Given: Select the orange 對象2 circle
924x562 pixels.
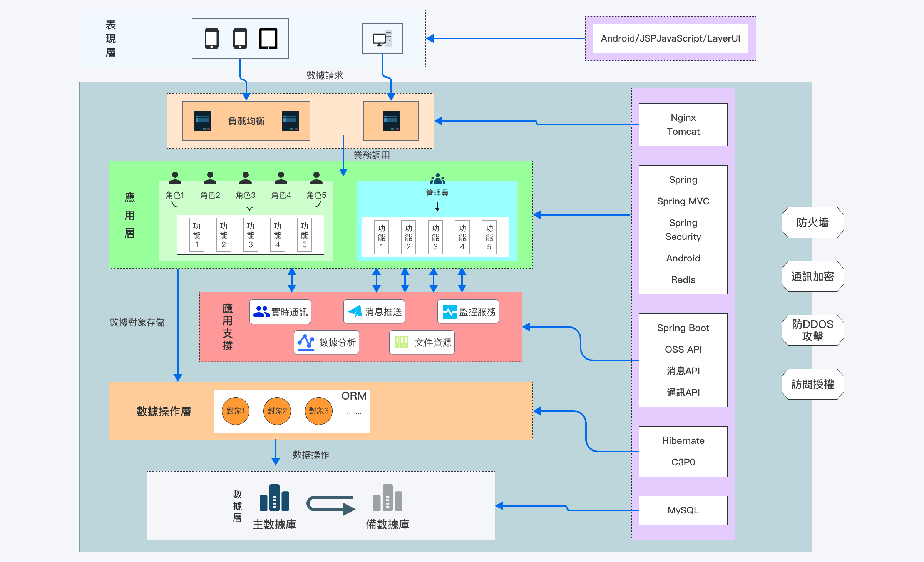Looking at the screenshot, I should (x=277, y=411).
